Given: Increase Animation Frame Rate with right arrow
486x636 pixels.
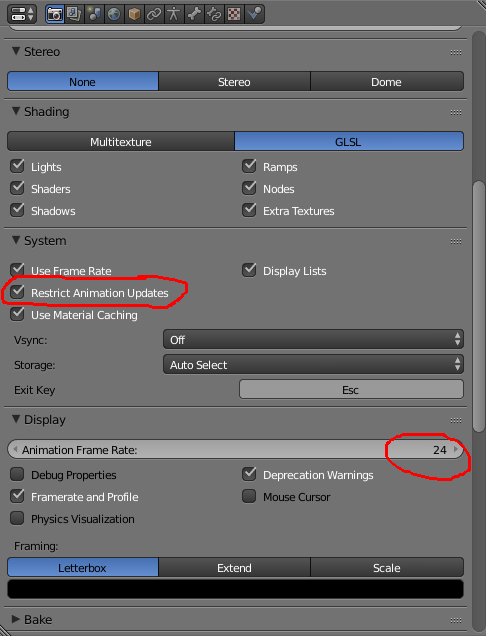Looking at the screenshot, I should click(456, 449).
